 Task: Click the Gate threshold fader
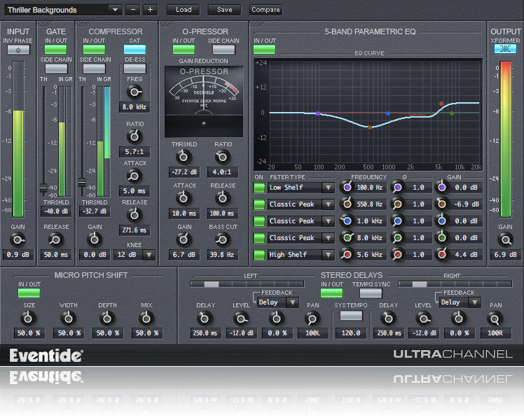point(43,188)
